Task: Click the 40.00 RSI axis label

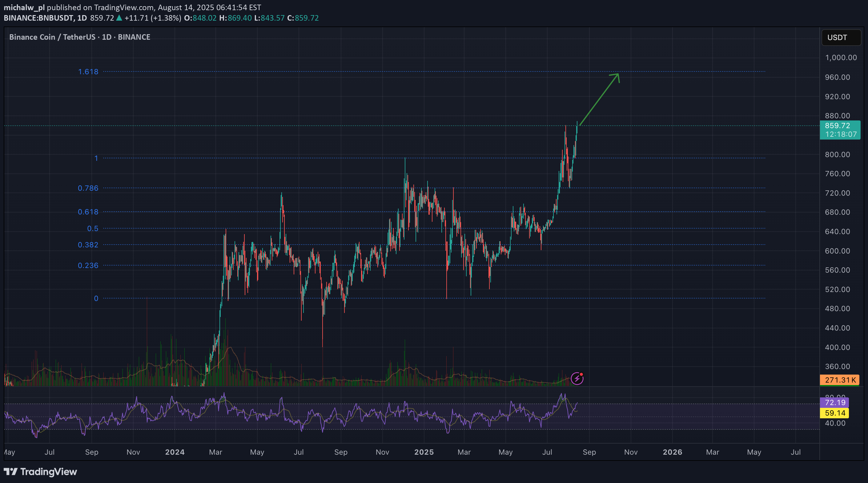Action: coord(835,423)
